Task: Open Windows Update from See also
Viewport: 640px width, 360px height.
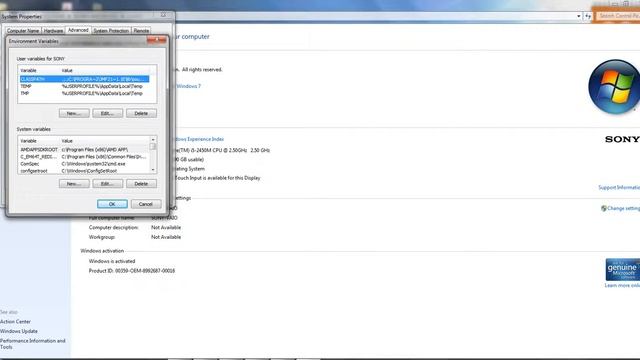Action: pos(19,331)
